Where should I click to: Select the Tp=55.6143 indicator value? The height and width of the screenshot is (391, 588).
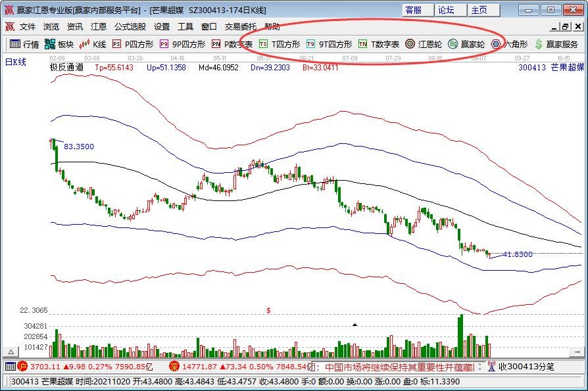[x=114, y=68]
